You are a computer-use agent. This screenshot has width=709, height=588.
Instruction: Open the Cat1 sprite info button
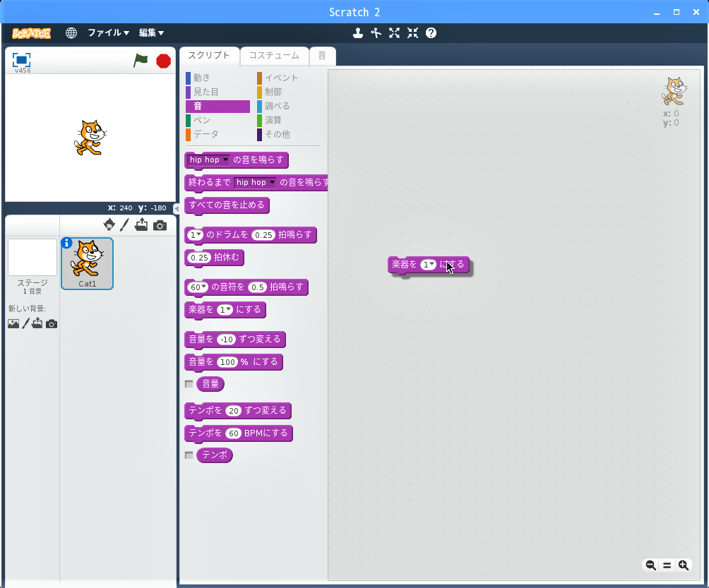(x=67, y=243)
